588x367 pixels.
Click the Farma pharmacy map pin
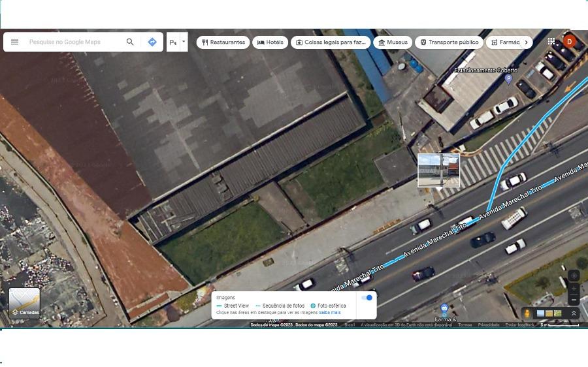coord(444,310)
